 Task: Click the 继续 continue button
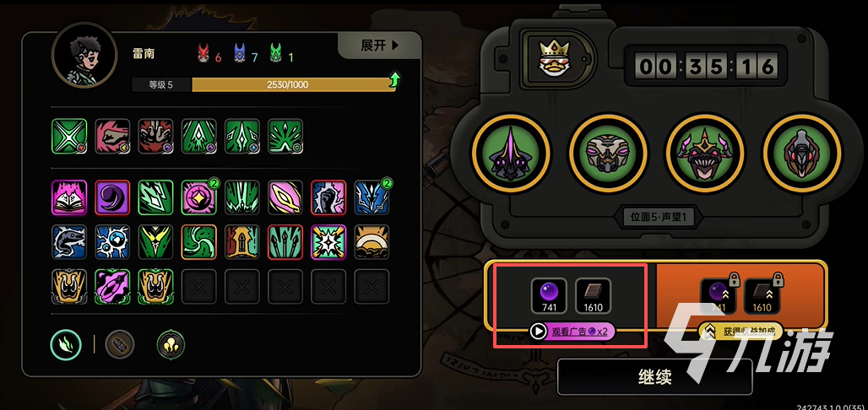pyautogui.click(x=655, y=377)
